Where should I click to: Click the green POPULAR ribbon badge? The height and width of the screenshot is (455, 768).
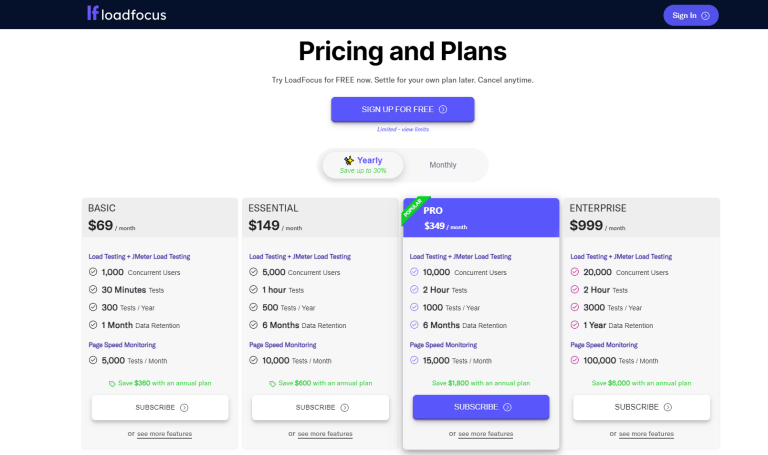pyautogui.click(x=413, y=207)
